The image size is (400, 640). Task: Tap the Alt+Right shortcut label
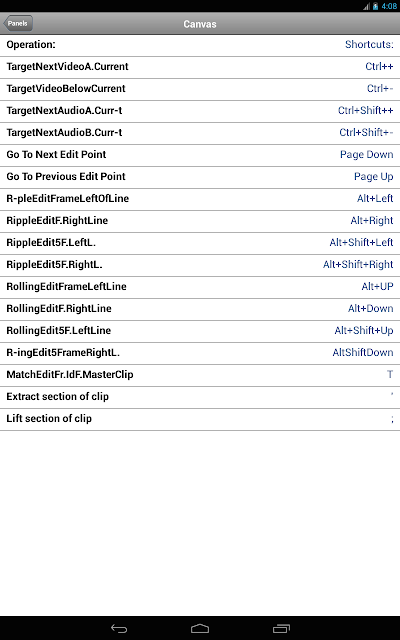[x=371, y=221]
